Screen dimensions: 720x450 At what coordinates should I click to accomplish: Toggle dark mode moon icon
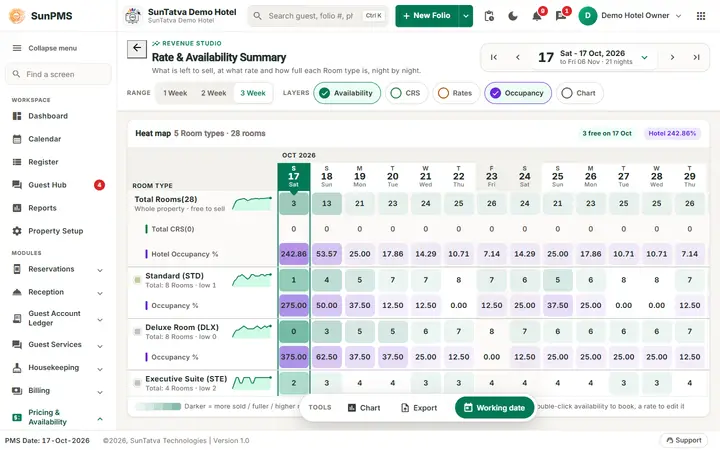point(512,16)
